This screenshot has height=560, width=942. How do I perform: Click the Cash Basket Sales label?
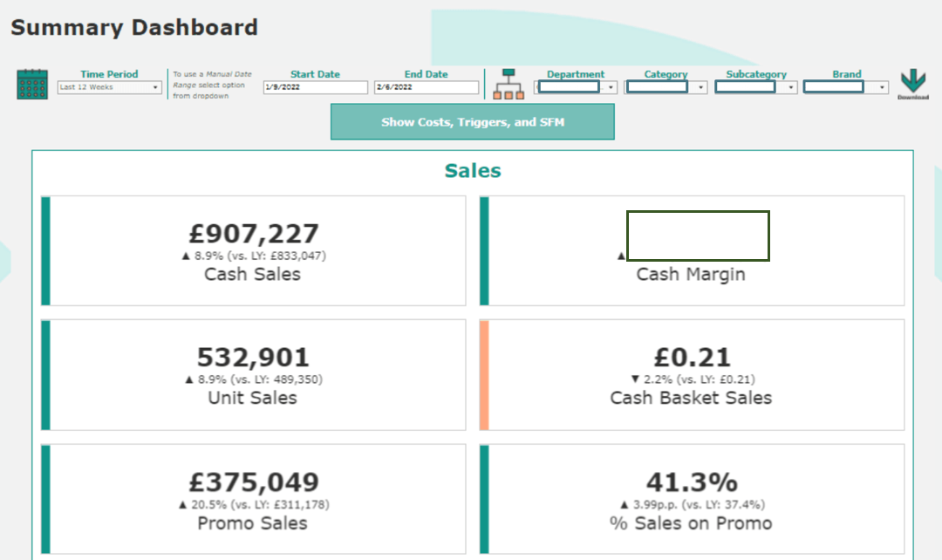[x=691, y=399]
